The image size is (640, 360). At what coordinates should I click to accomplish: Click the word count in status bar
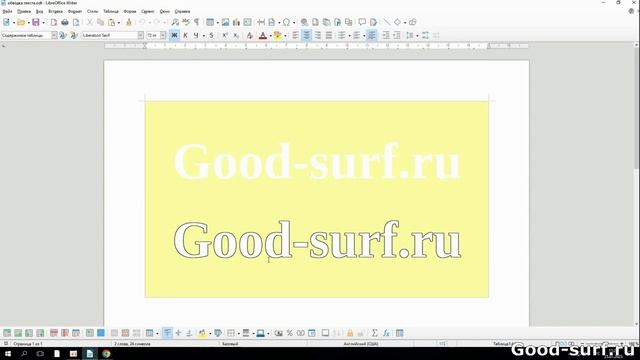click(132, 344)
